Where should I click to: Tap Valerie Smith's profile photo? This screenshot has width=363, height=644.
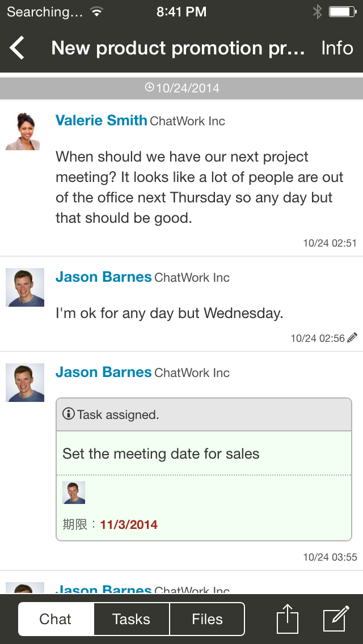point(24,131)
